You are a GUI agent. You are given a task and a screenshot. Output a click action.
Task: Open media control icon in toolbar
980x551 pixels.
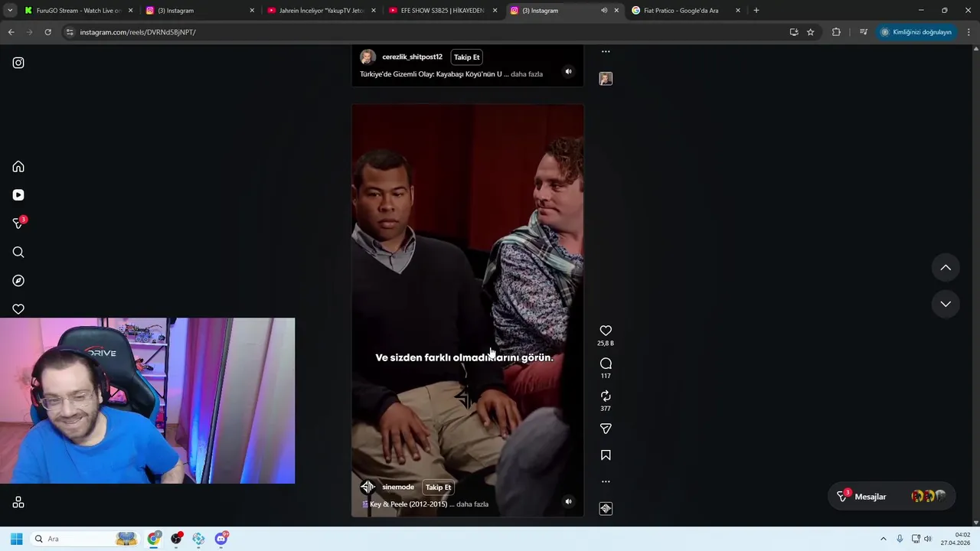click(864, 32)
